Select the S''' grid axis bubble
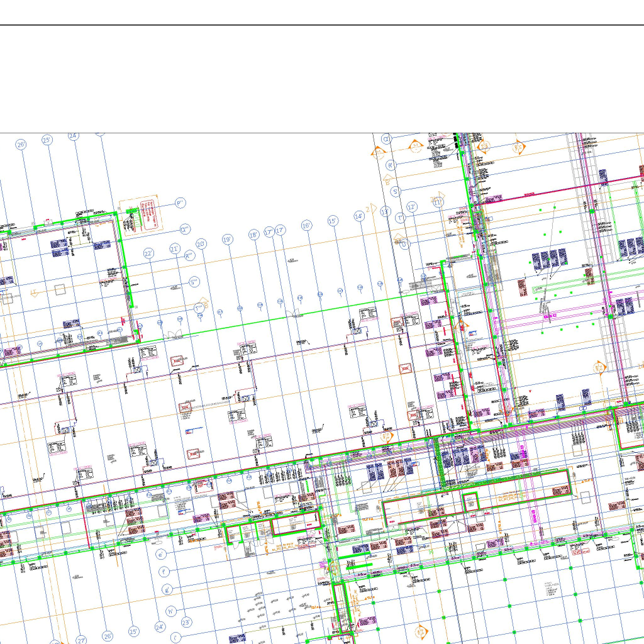 [x=194, y=282]
